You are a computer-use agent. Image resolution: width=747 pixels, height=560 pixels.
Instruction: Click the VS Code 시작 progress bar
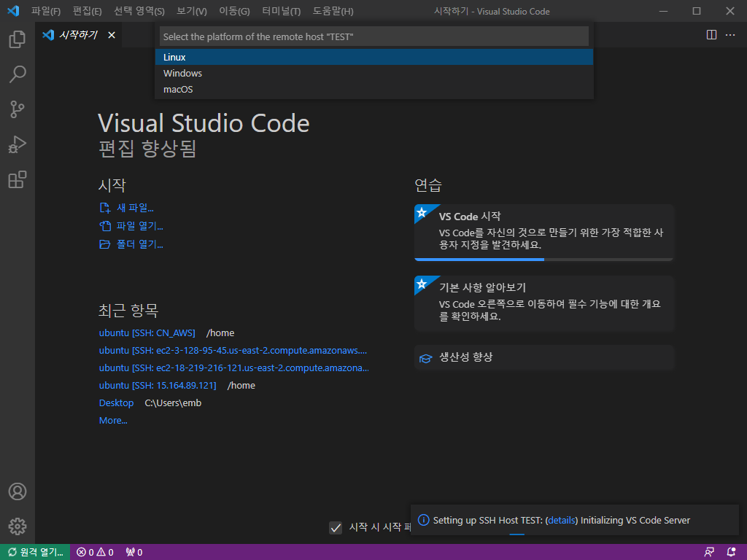tap(544, 260)
